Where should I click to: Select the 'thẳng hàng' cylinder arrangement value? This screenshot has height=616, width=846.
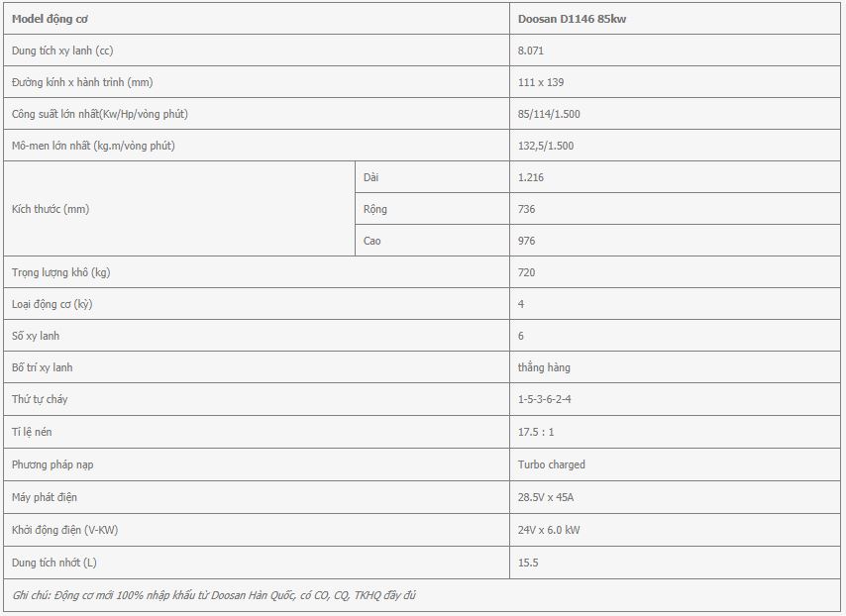click(x=544, y=367)
